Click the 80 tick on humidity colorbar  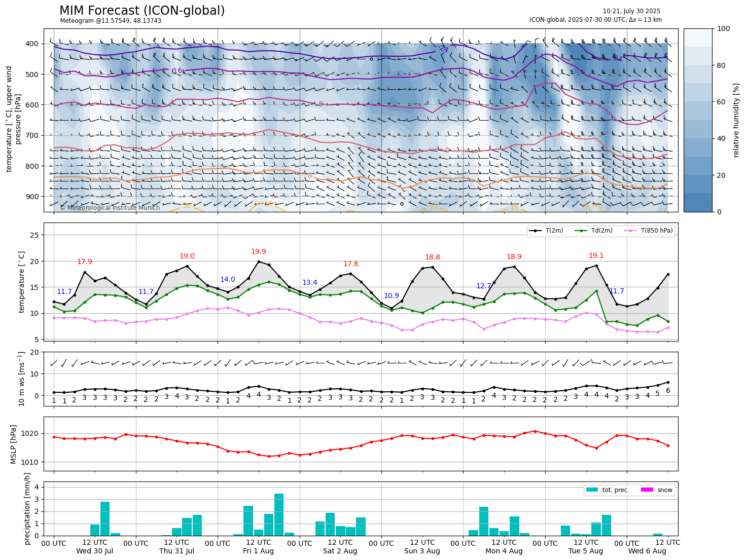coord(722,65)
